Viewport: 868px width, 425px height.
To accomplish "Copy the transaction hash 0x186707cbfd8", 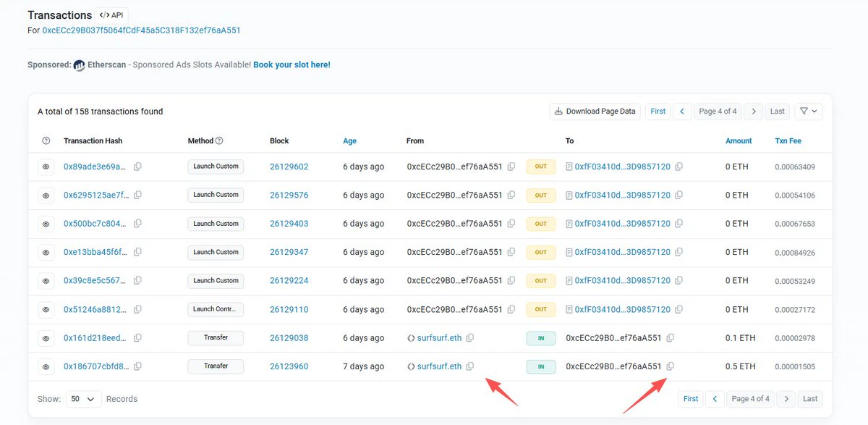I will coord(137,366).
